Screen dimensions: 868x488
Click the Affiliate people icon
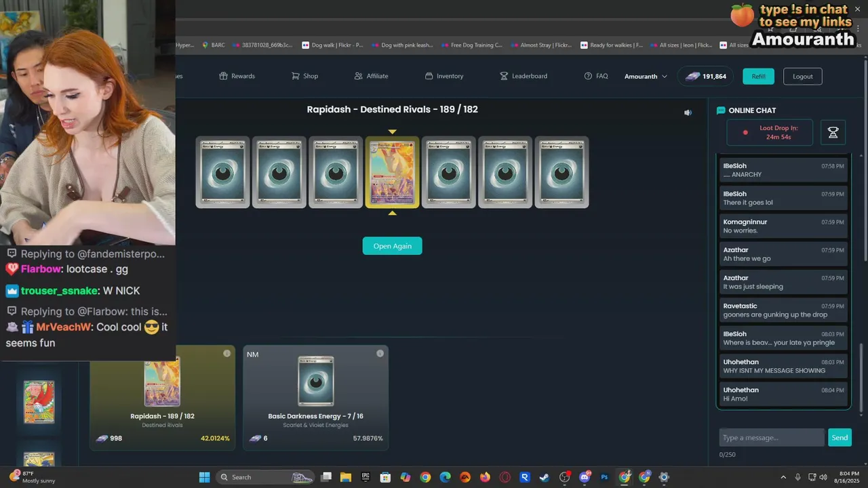tap(358, 76)
